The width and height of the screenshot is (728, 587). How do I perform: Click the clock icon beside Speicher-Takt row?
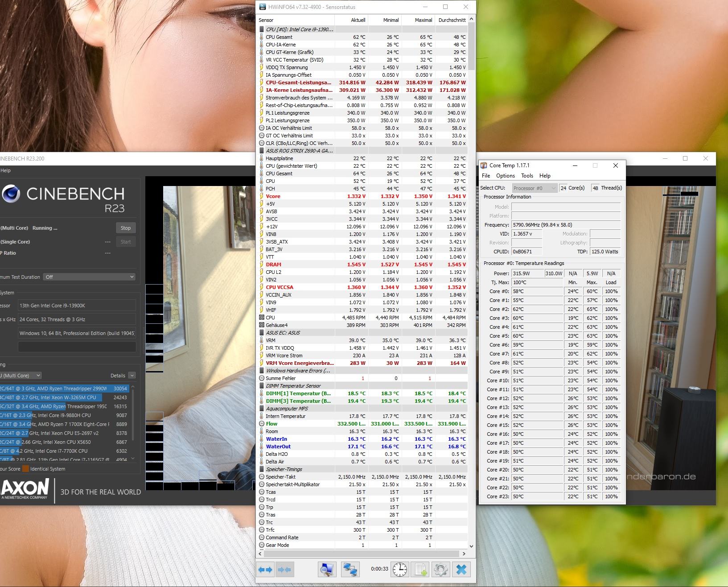(x=262, y=477)
